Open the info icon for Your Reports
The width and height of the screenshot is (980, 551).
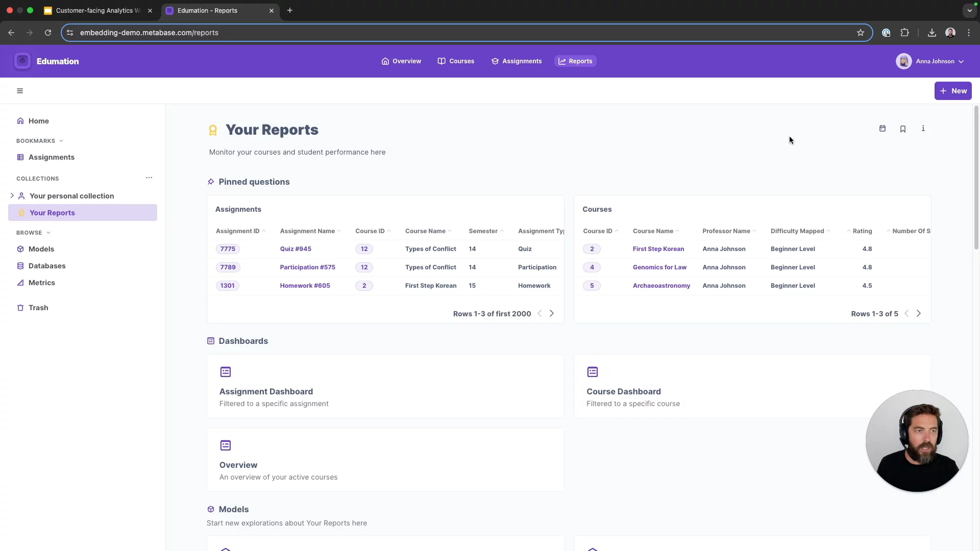tap(923, 129)
